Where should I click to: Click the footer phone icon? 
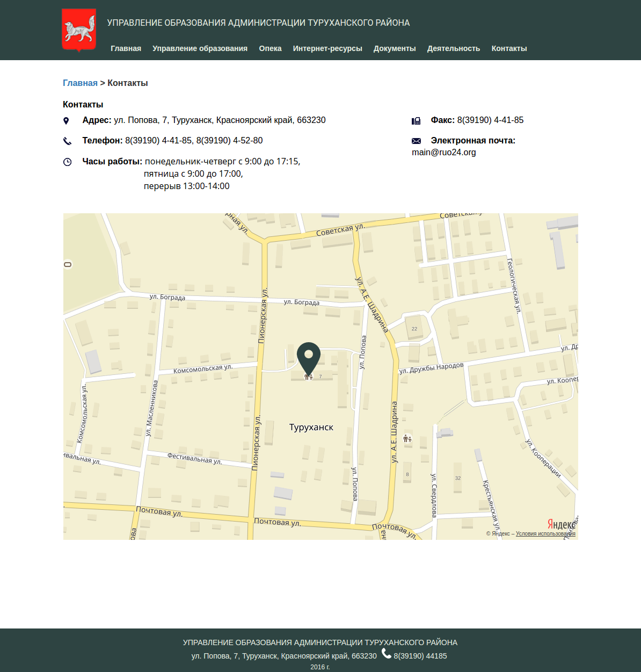coord(387,653)
